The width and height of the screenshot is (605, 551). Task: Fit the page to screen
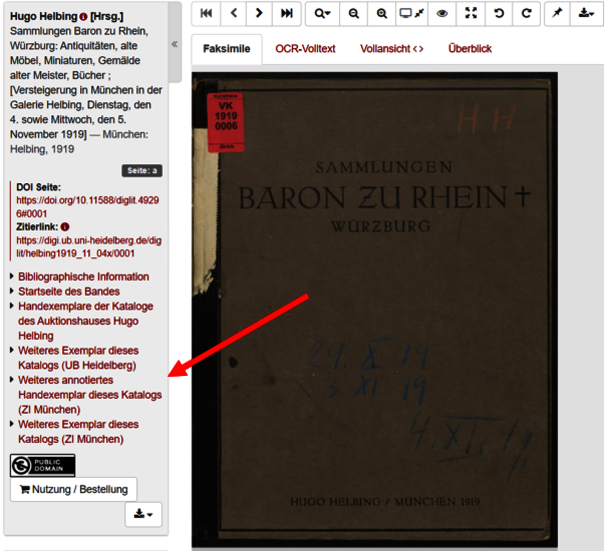[411, 14]
